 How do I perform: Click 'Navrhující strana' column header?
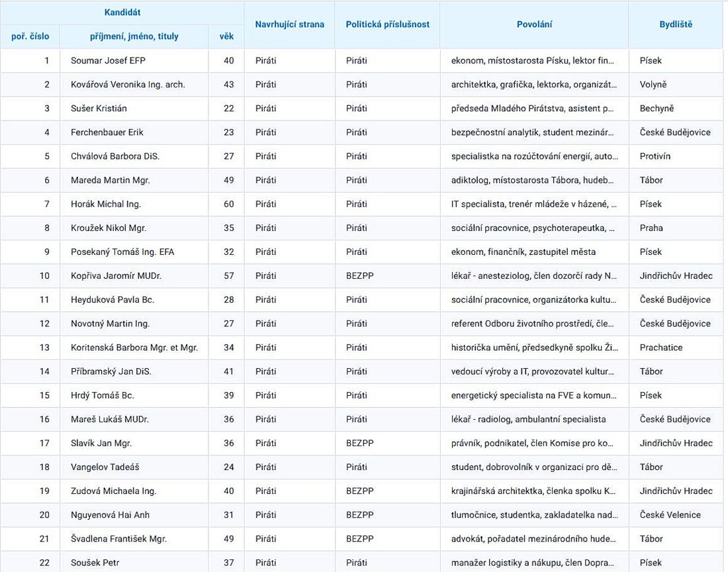(x=290, y=24)
